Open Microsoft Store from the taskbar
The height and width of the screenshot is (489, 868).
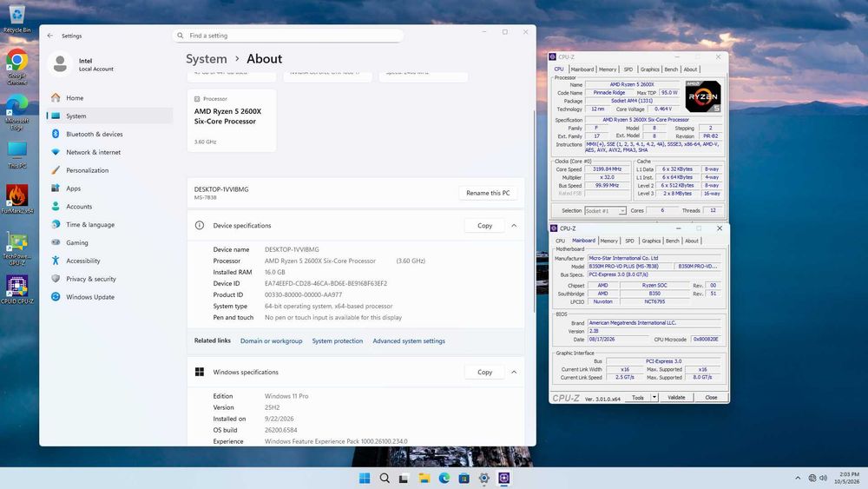point(464,479)
